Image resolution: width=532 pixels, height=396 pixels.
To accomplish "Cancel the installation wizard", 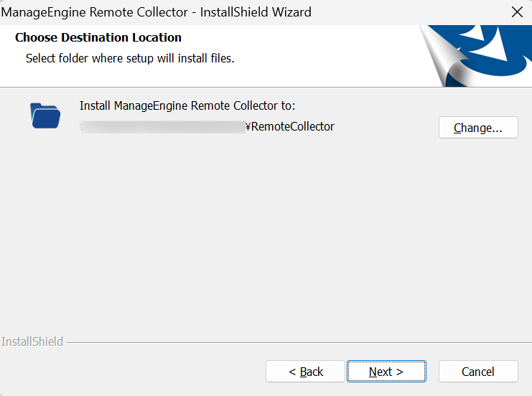I will [x=478, y=372].
